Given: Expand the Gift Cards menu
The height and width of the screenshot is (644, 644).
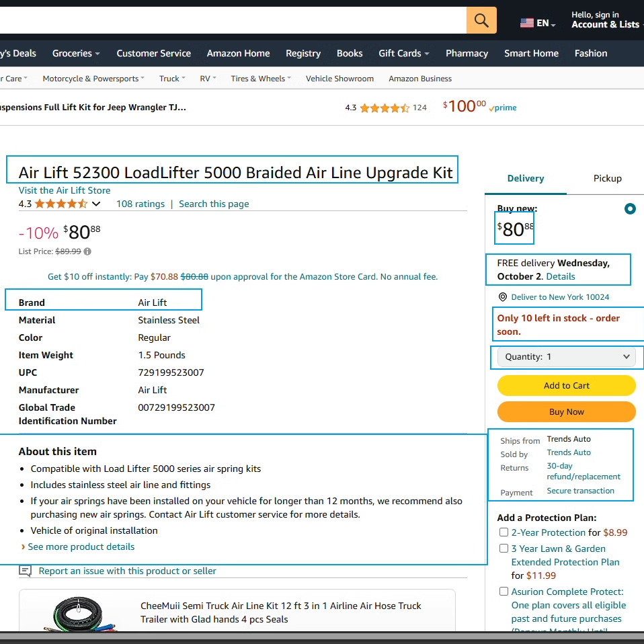Looking at the screenshot, I should (404, 53).
